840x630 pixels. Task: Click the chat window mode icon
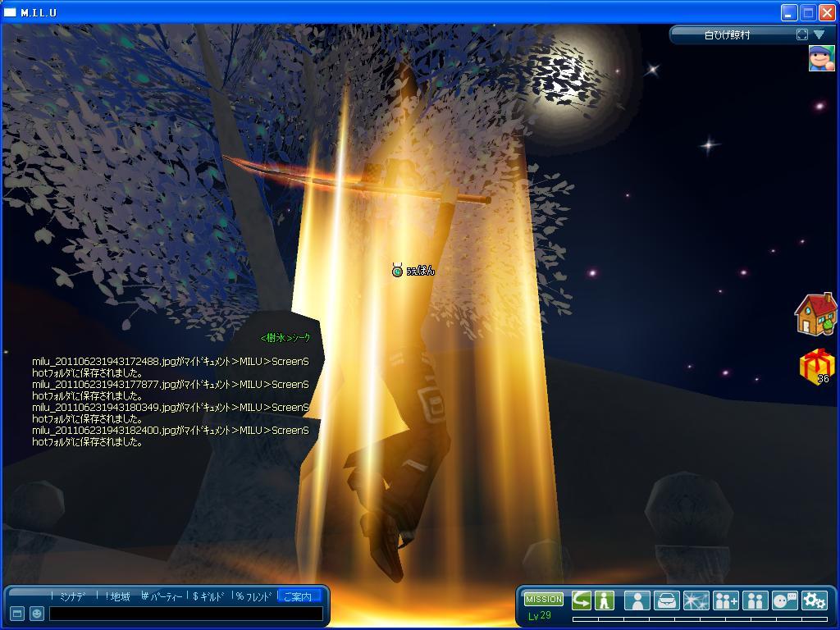(x=17, y=614)
